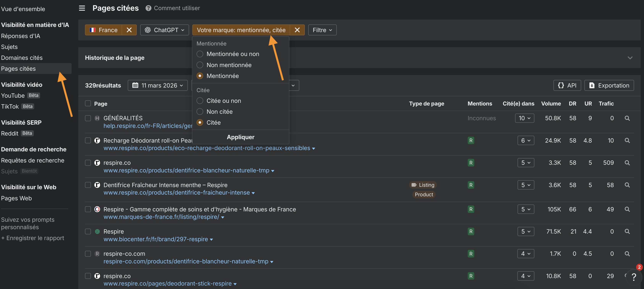Click the calendar icon near 11 mars 2026
This screenshot has width=644, height=289.
[x=135, y=85]
